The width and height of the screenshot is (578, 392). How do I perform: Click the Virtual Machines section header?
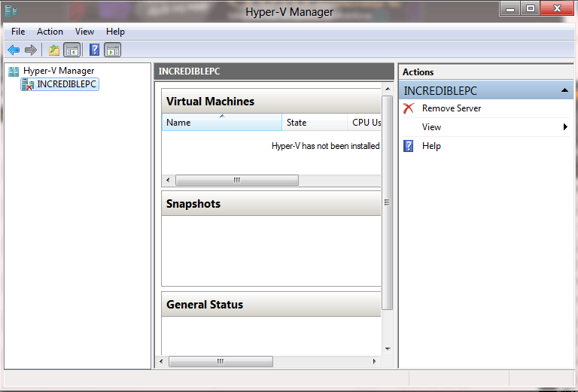[x=271, y=102]
